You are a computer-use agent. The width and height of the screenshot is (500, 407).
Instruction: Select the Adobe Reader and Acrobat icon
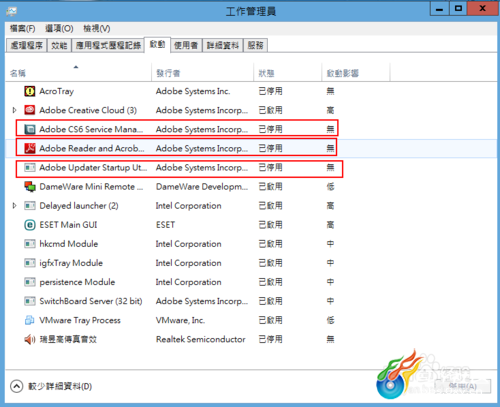click(30, 148)
